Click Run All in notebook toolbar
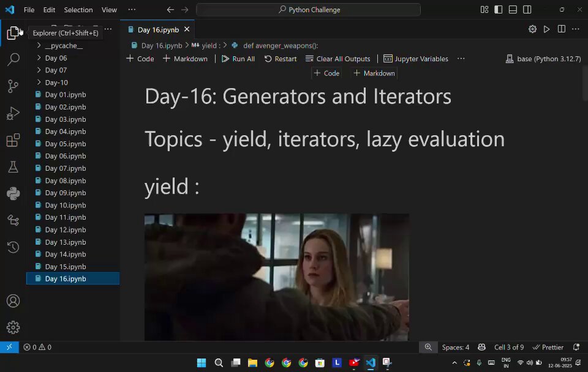This screenshot has width=588, height=372. click(238, 59)
